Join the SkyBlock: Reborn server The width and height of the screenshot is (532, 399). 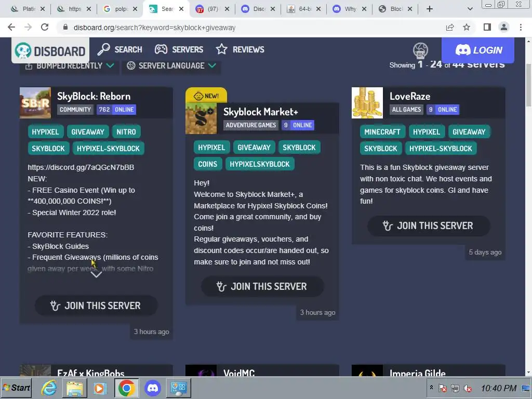pyautogui.click(x=96, y=305)
